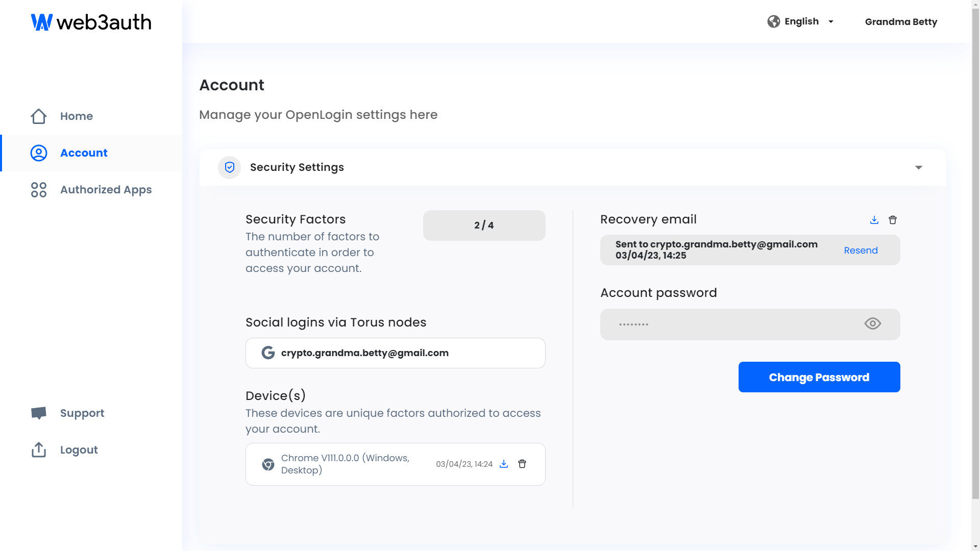Click the Home house icon
This screenshot has height=551, width=980.
point(39,116)
